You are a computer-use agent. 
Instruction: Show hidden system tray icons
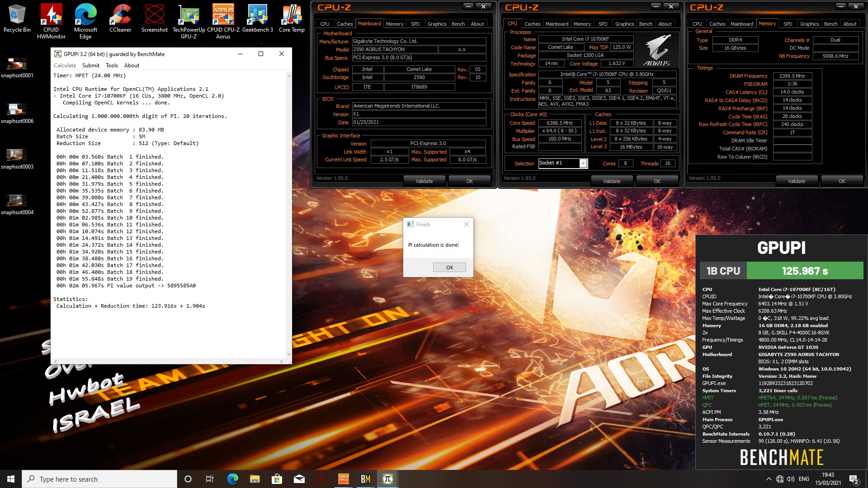coord(769,479)
